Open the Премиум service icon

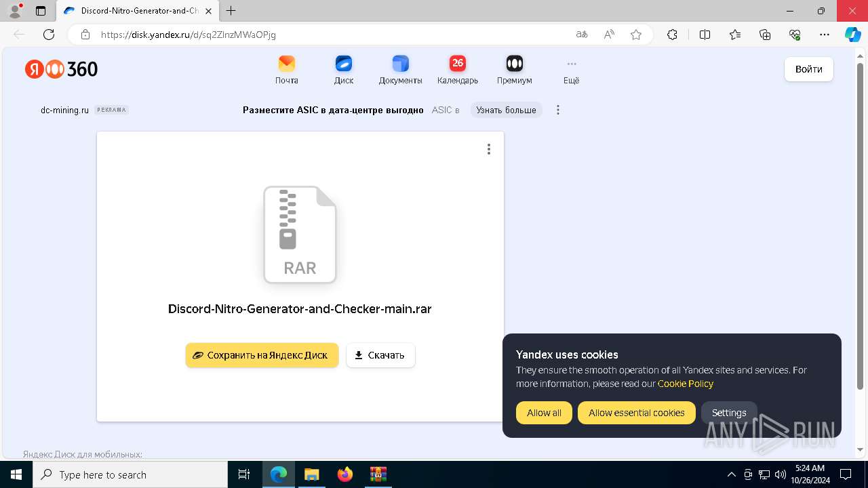tap(515, 70)
